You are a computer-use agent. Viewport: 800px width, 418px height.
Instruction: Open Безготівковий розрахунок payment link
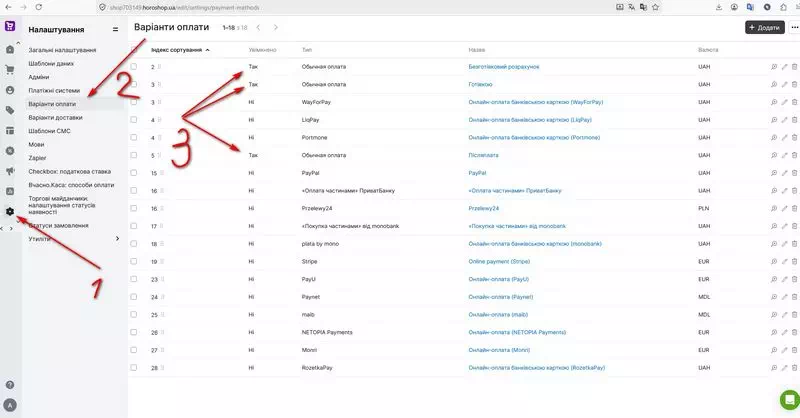click(x=504, y=67)
